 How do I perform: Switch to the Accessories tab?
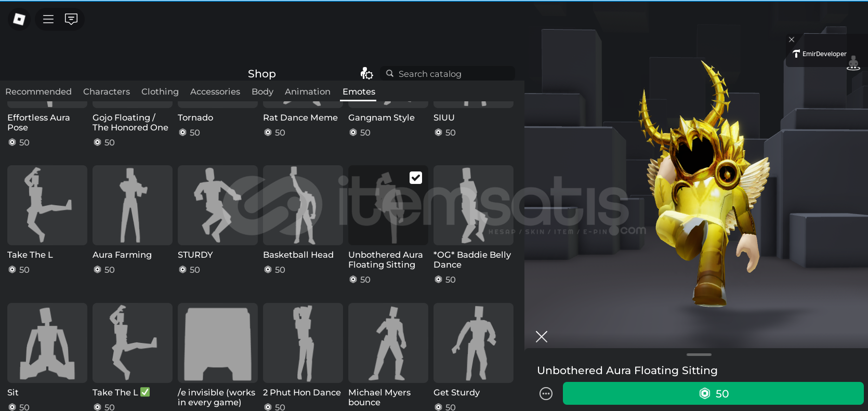(215, 91)
